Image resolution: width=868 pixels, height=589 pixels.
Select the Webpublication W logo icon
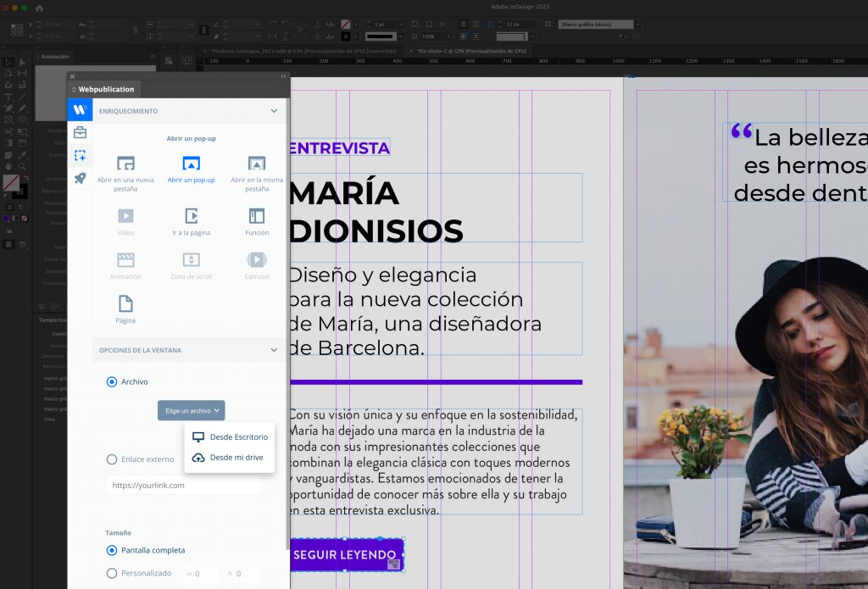[x=79, y=108]
